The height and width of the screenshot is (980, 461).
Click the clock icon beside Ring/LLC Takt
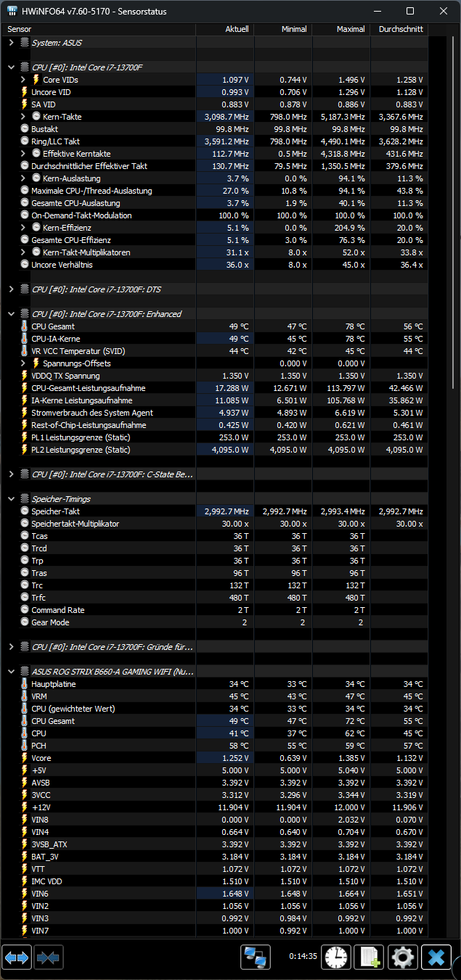click(x=25, y=141)
